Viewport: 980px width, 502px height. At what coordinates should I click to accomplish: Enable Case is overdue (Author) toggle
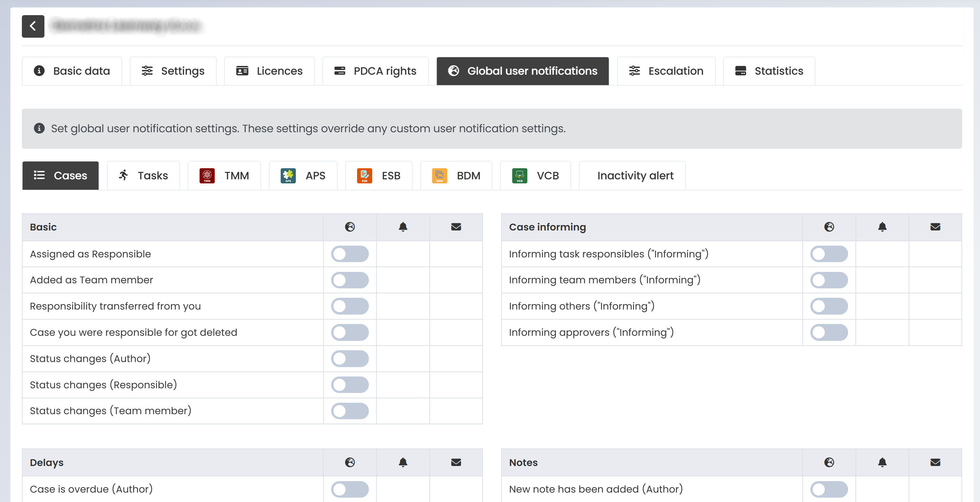pos(350,489)
